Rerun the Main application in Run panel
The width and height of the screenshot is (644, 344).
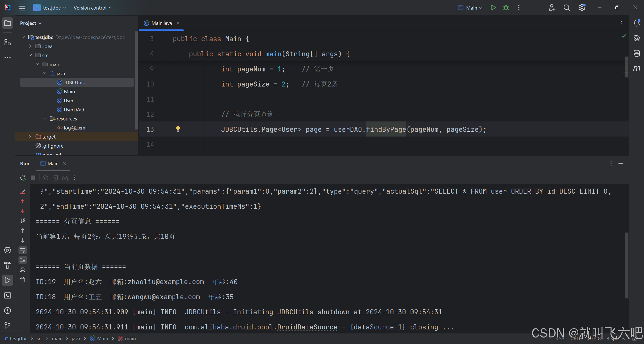click(23, 178)
